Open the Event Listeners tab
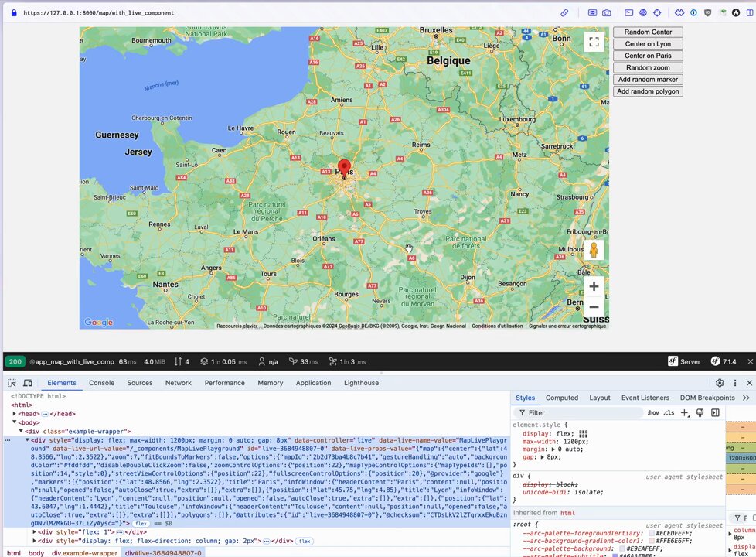This screenshot has height=557, width=756. pos(645,398)
